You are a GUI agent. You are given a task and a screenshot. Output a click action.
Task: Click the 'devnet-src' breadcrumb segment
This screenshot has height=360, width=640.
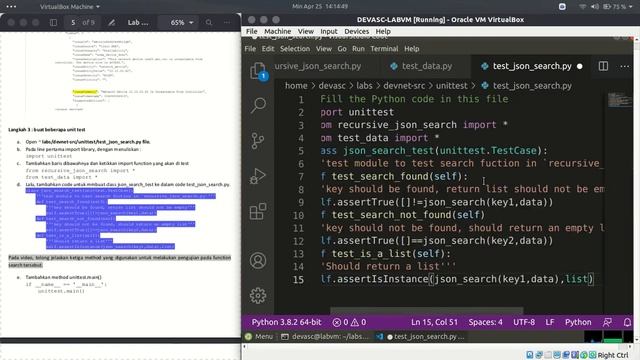[404, 86]
